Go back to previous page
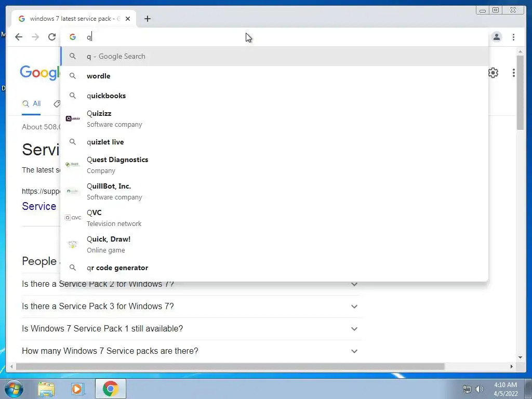The height and width of the screenshot is (399, 532). click(19, 37)
